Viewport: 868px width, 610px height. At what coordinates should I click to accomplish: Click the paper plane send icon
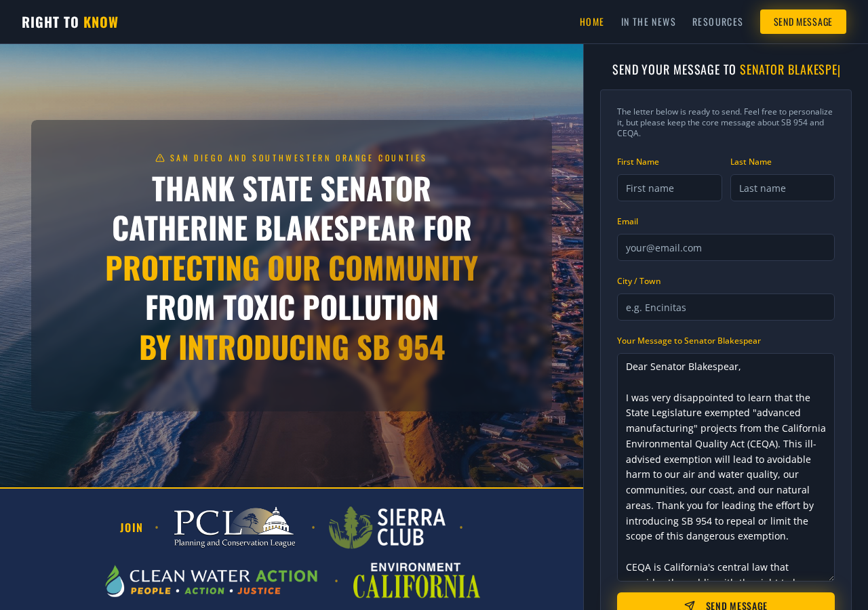690,605
